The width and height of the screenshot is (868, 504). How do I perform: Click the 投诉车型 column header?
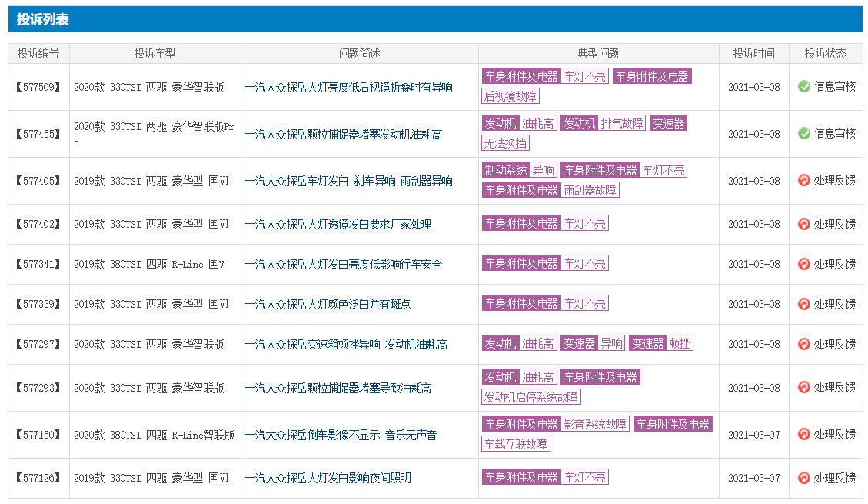click(x=155, y=53)
